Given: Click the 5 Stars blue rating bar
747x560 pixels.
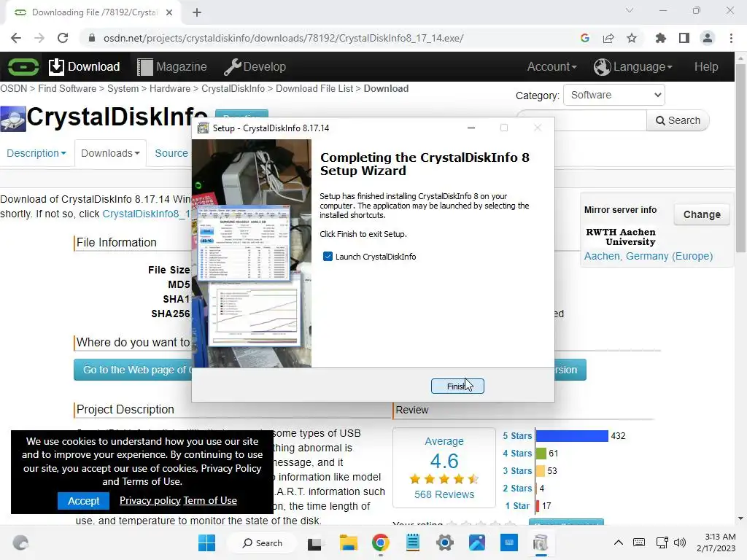Looking at the screenshot, I should click(572, 436).
